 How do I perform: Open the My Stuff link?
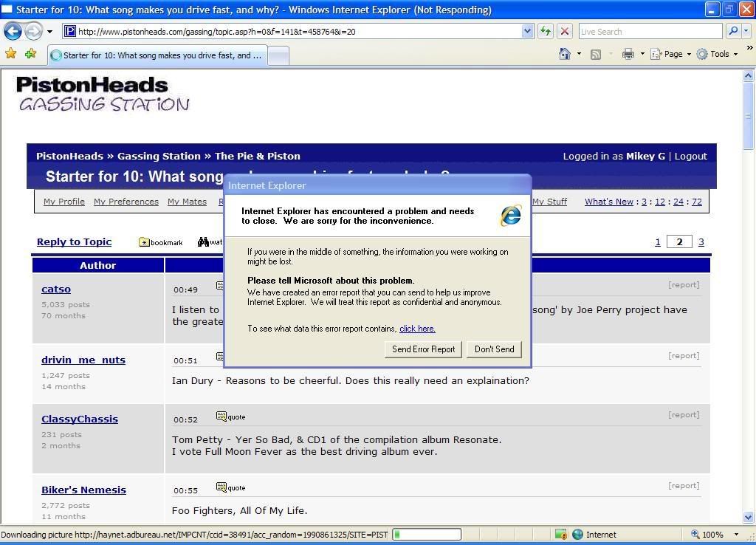tap(549, 202)
